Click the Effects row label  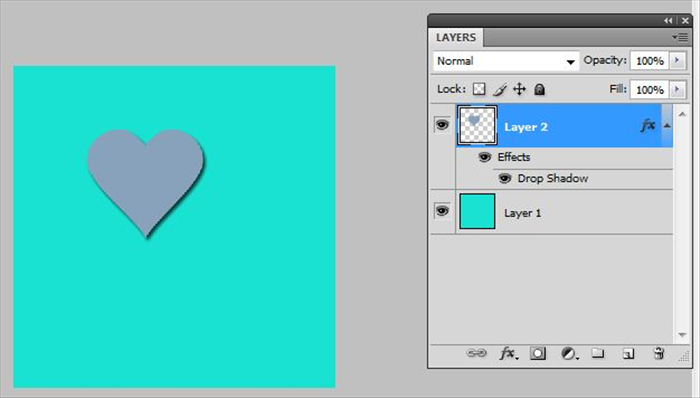coord(514,157)
